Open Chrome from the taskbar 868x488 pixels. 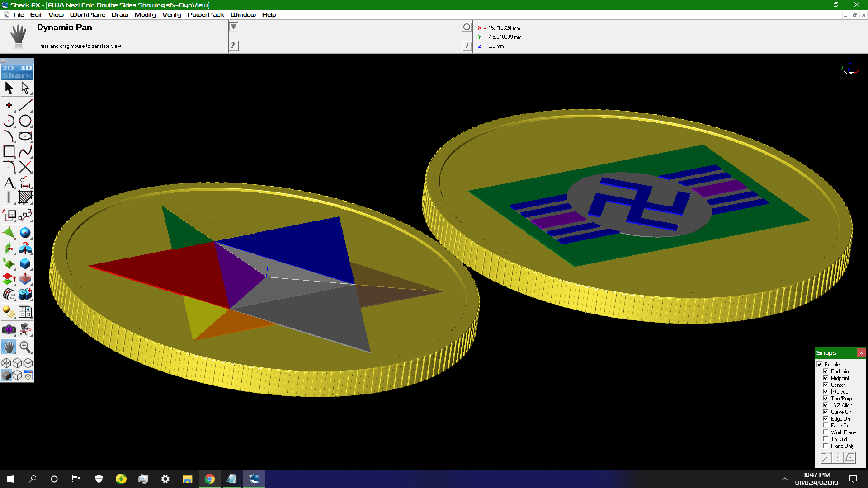[210, 479]
